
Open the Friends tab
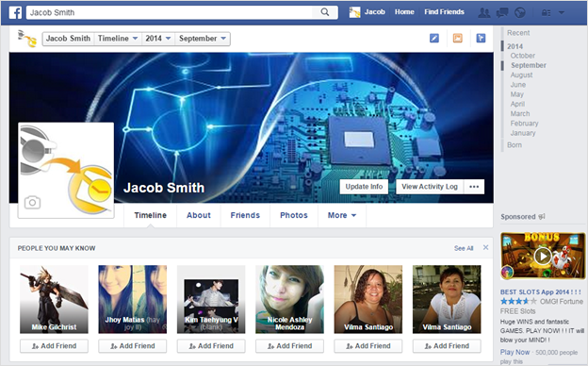pos(245,215)
